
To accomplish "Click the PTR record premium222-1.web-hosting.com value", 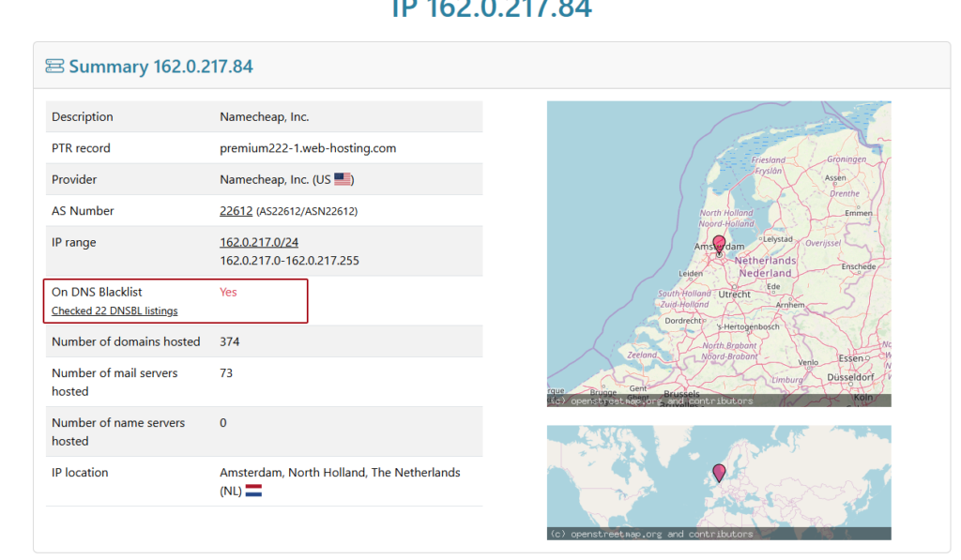I will [x=308, y=148].
